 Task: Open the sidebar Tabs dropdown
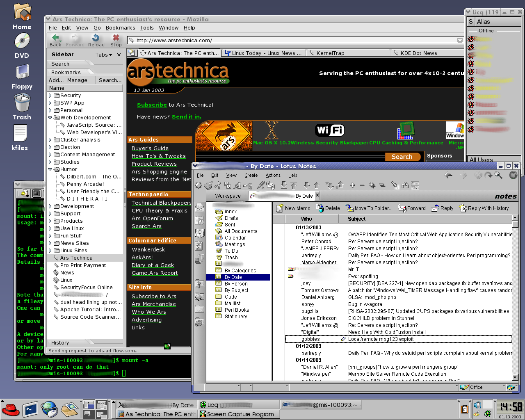(104, 55)
